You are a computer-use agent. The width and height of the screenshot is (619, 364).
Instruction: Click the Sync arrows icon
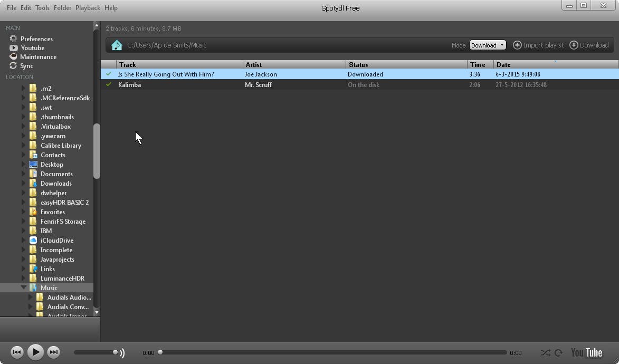click(13, 65)
